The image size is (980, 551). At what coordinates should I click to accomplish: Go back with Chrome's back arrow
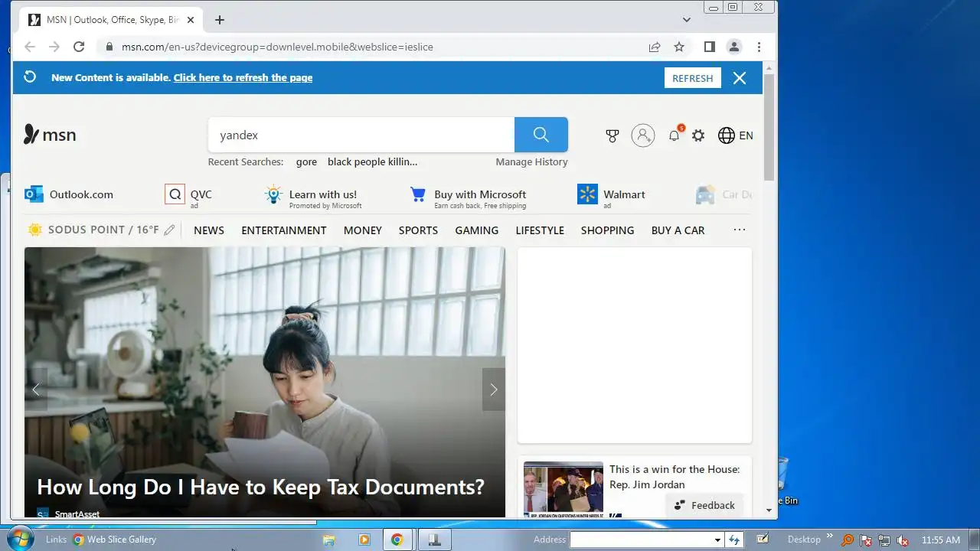(x=30, y=47)
